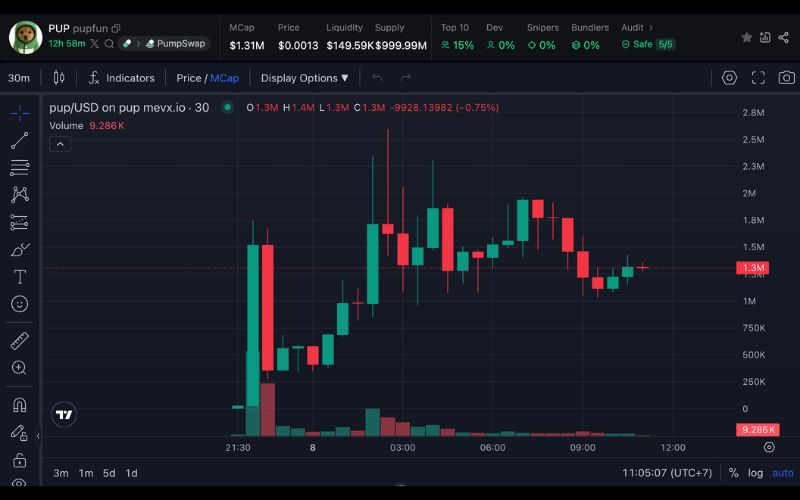The height and width of the screenshot is (500, 800).
Task: Set the range to 1d
Action: (x=132, y=473)
